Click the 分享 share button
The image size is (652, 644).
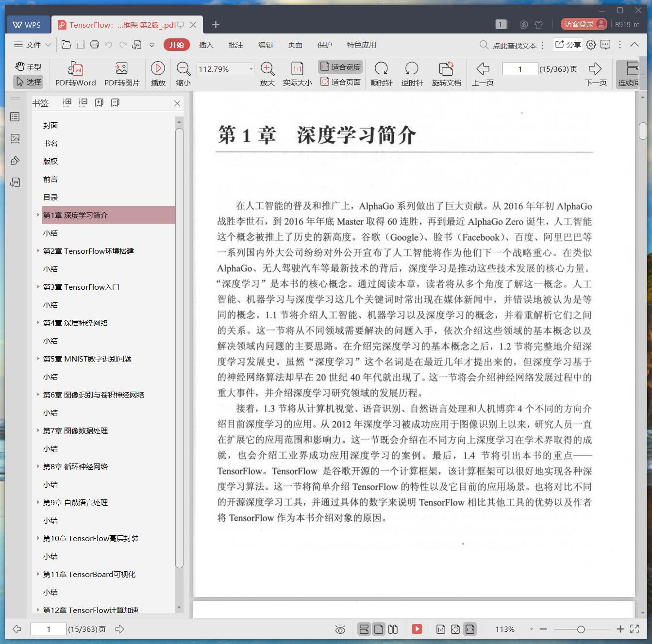(x=568, y=45)
